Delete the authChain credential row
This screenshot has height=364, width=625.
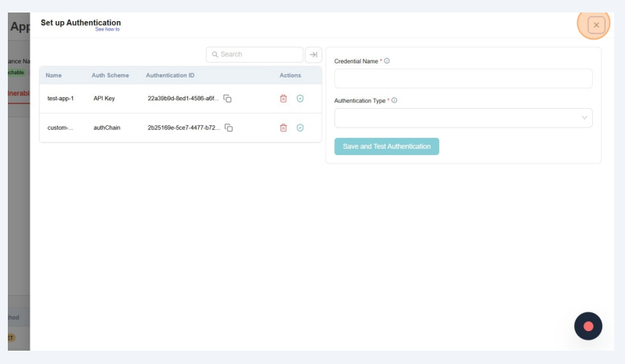(x=284, y=128)
